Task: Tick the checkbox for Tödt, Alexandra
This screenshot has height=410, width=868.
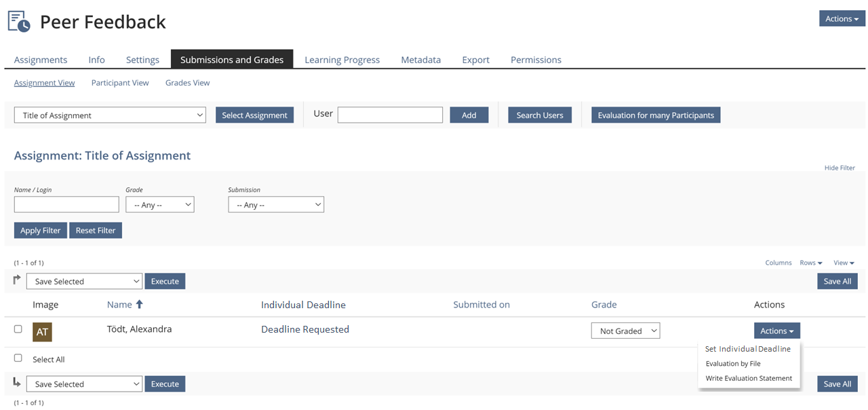Action: click(x=18, y=329)
